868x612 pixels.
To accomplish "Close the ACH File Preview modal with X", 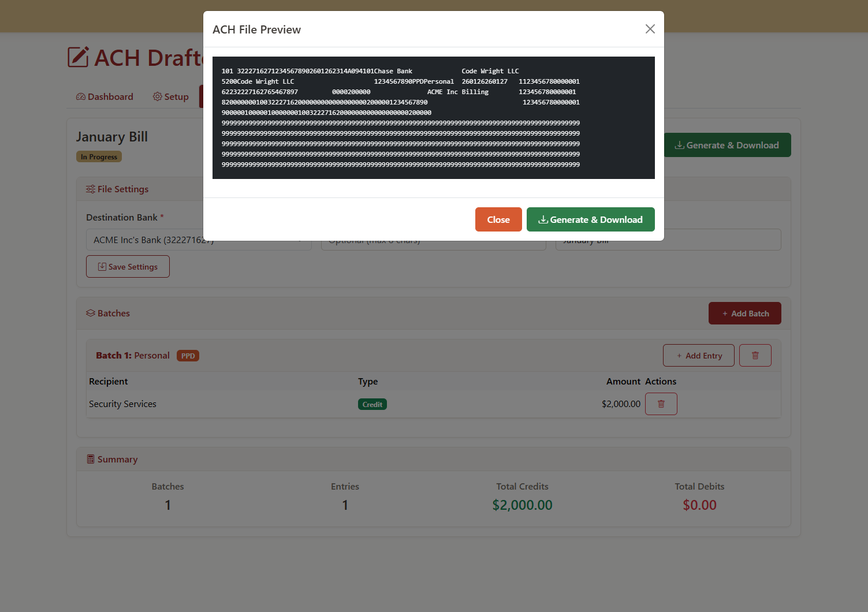I will pyautogui.click(x=650, y=29).
